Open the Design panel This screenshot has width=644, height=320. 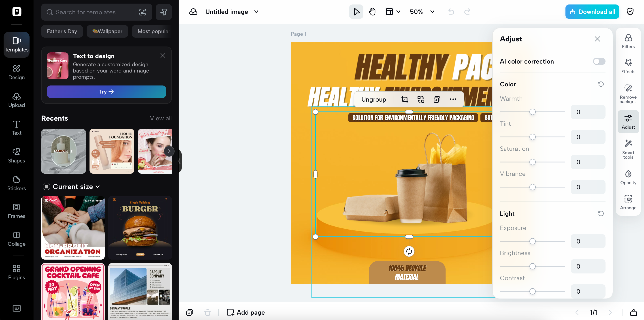pyautogui.click(x=17, y=72)
